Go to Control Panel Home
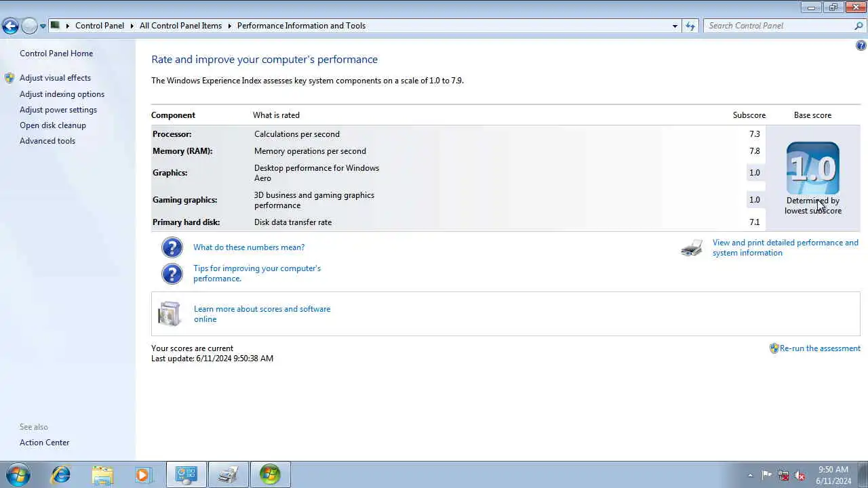Image resolution: width=868 pixels, height=488 pixels. [x=56, y=54]
